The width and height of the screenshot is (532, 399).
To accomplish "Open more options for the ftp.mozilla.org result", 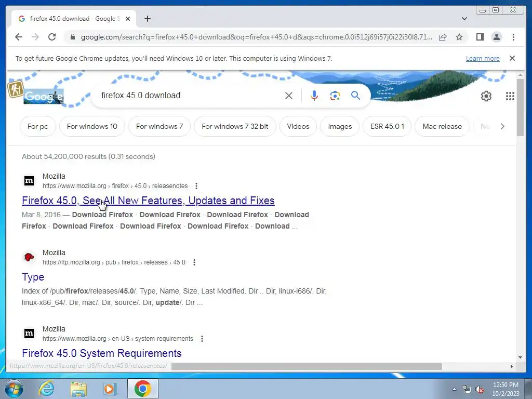I will (194, 262).
